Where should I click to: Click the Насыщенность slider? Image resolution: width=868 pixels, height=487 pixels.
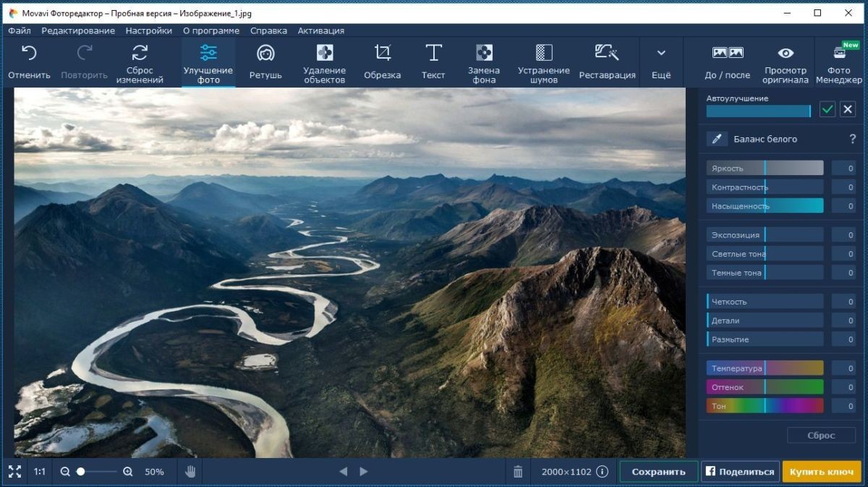[765, 206]
